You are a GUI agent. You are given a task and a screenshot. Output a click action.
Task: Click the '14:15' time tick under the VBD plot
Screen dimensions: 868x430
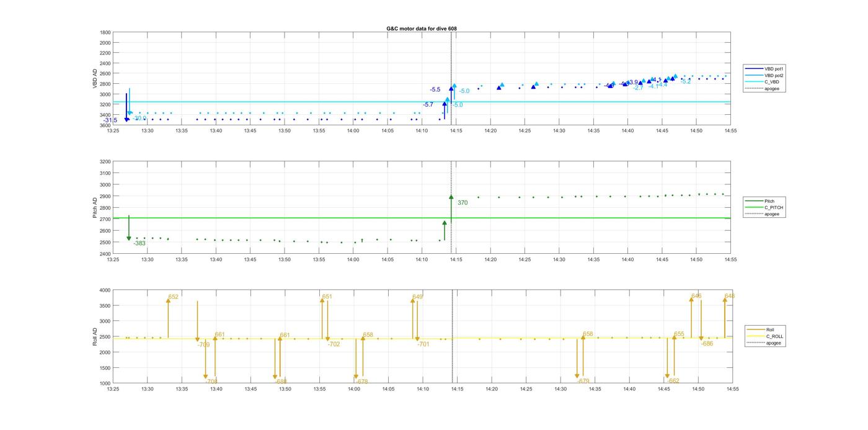456,131
